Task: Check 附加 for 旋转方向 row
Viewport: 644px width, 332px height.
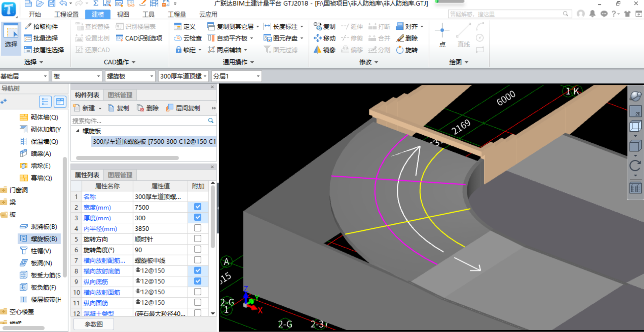Action: 198,239
